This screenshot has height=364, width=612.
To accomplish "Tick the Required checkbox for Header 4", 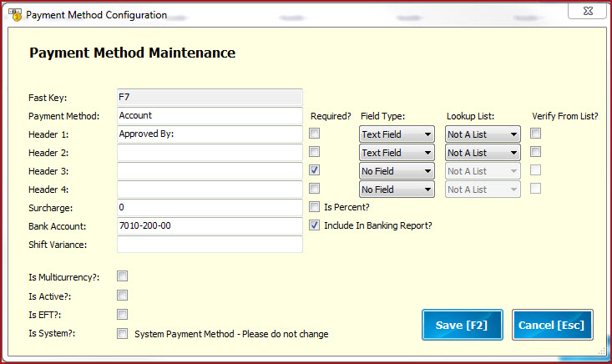I will pyautogui.click(x=314, y=189).
